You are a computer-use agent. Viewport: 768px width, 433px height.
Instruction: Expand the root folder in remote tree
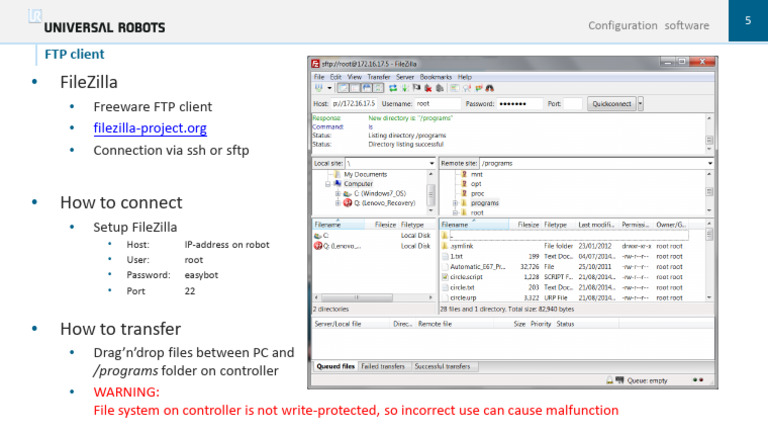pyautogui.click(x=455, y=213)
